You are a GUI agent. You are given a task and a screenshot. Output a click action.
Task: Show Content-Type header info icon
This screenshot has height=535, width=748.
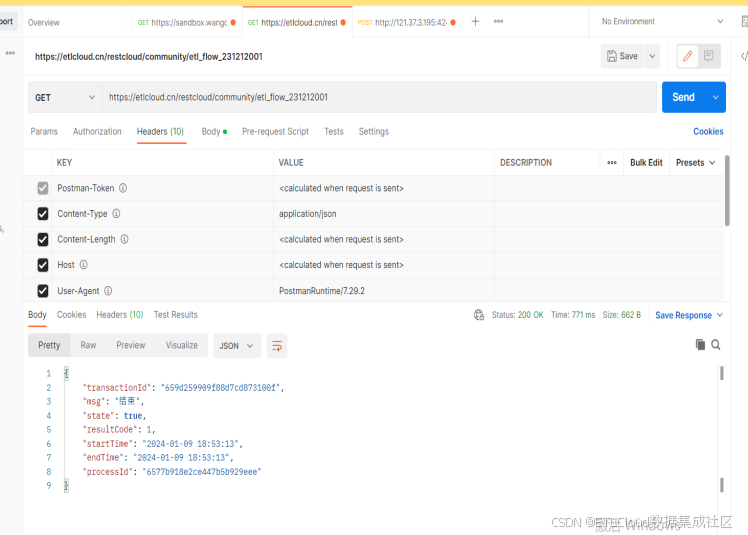click(x=116, y=214)
